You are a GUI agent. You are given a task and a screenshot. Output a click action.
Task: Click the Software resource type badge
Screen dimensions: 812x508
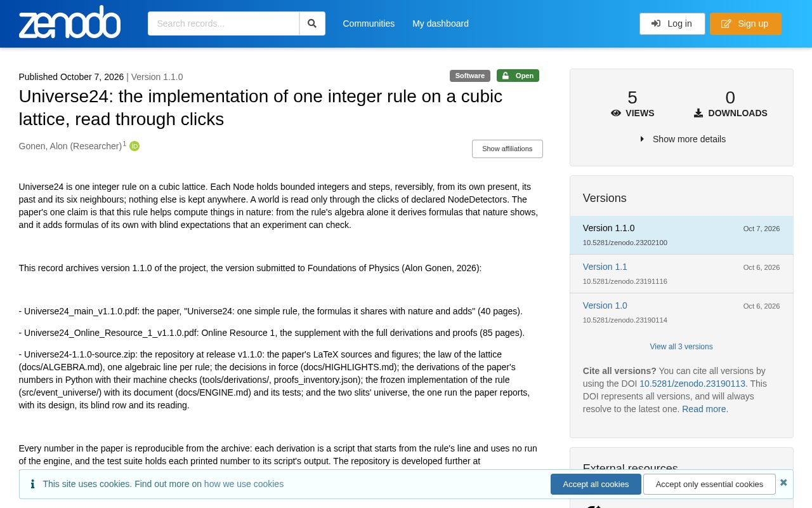point(470,76)
